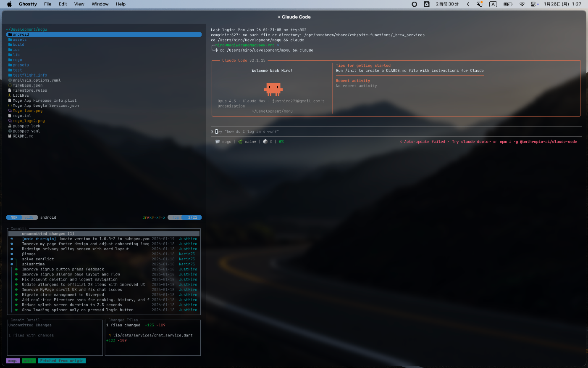
Task: Select the ios folder icon
Action: coord(10,50)
